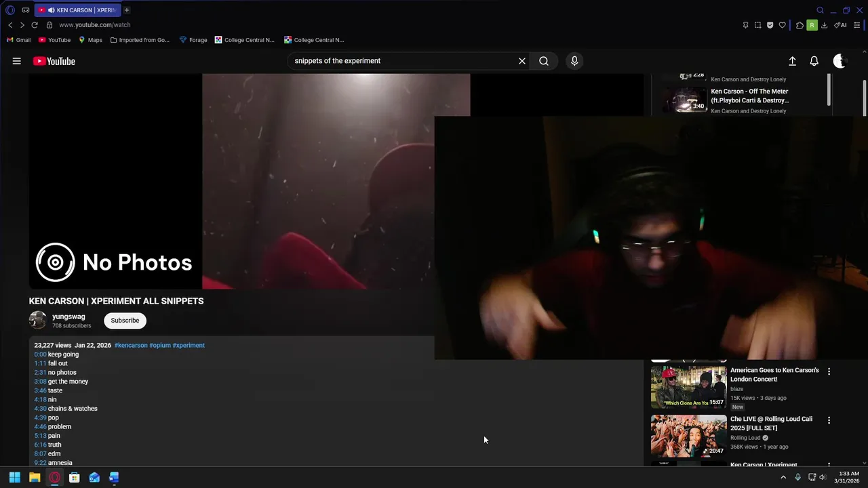Open Off The Meter video thumbnail
Image resolution: width=868 pixels, height=488 pixels.
click(x=685, y=100)
